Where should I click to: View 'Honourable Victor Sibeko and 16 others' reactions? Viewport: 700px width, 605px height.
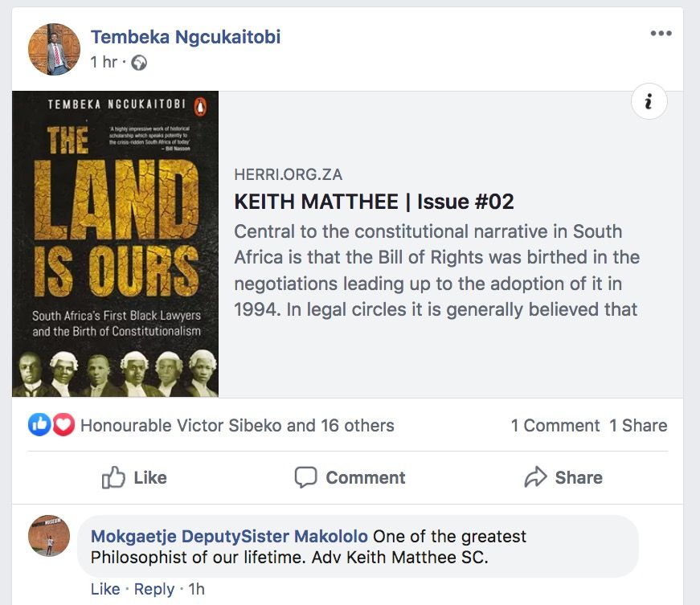[x=237, y=426]
